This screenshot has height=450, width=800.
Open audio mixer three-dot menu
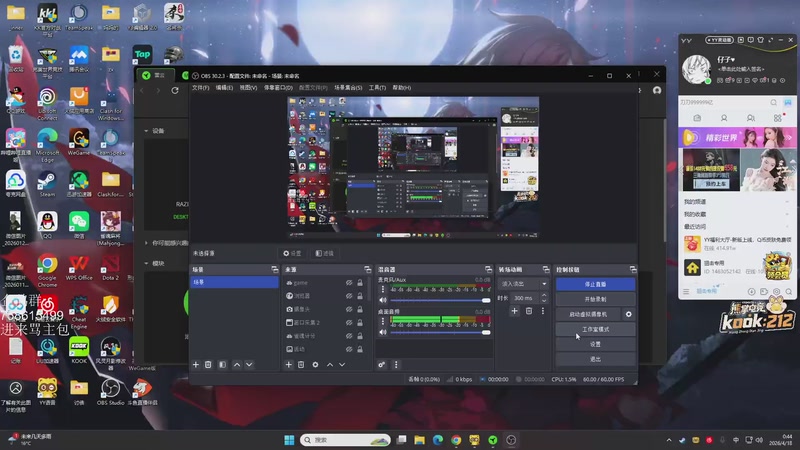(x=396, y=365)
